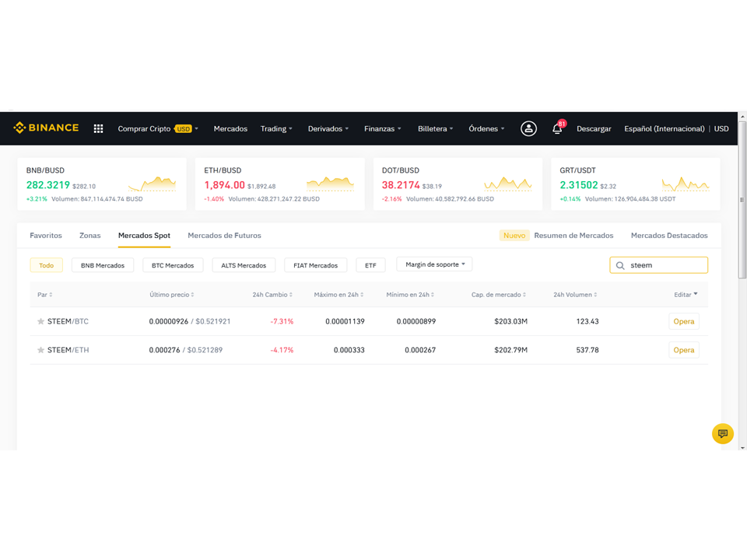Click the Nuevo badge
The image size is (747, 560).
514,235
